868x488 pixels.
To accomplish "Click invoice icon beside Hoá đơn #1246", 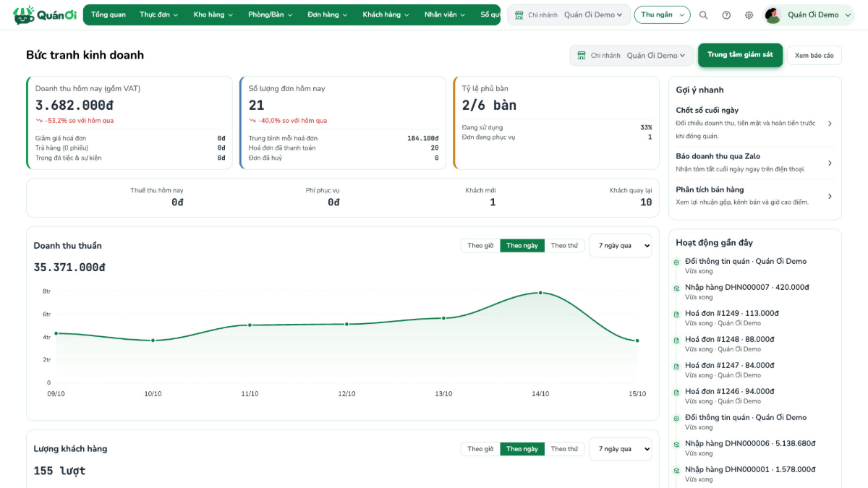I will [x=676, y=393].
